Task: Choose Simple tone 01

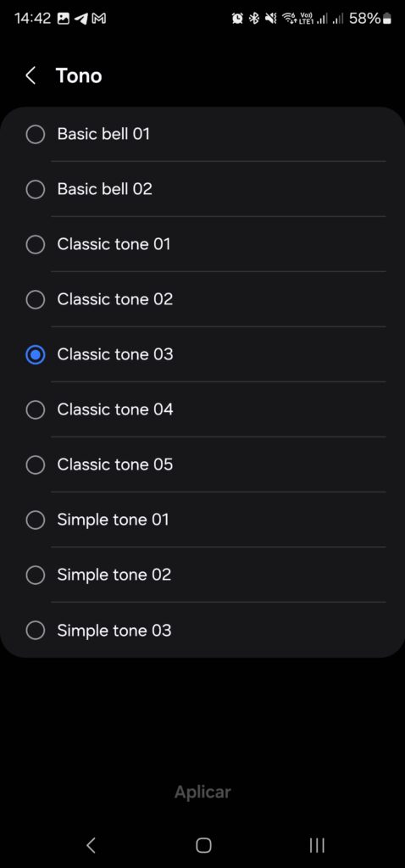Action: 202,520
